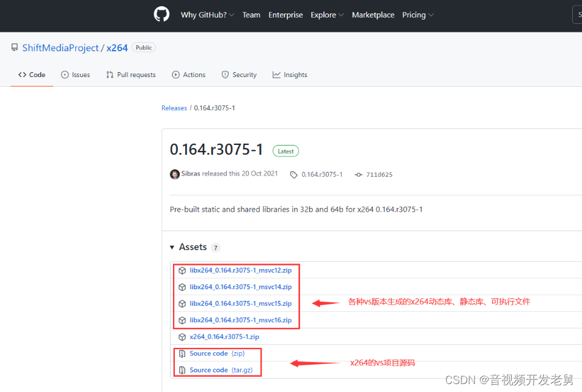The height and width of the screenshot is (392, 582).
Task: Expand the Pricing dropdown menu
Action: pos(418,15)
